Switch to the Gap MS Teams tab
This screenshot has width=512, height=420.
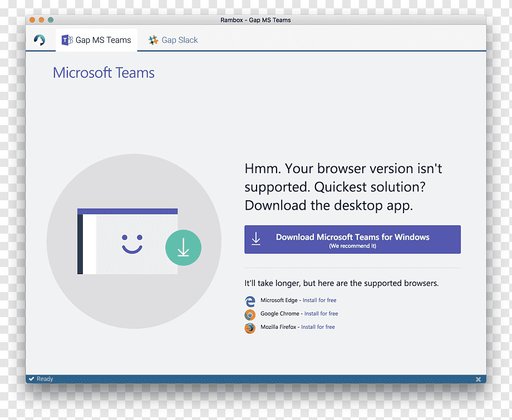(96, 40)
